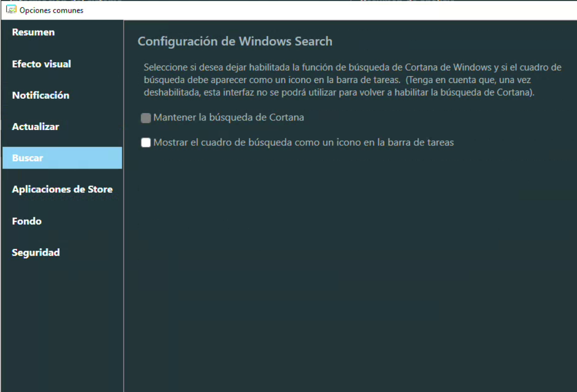Go to the Notificación section
The image size is (577, 392).
[41, 96]
